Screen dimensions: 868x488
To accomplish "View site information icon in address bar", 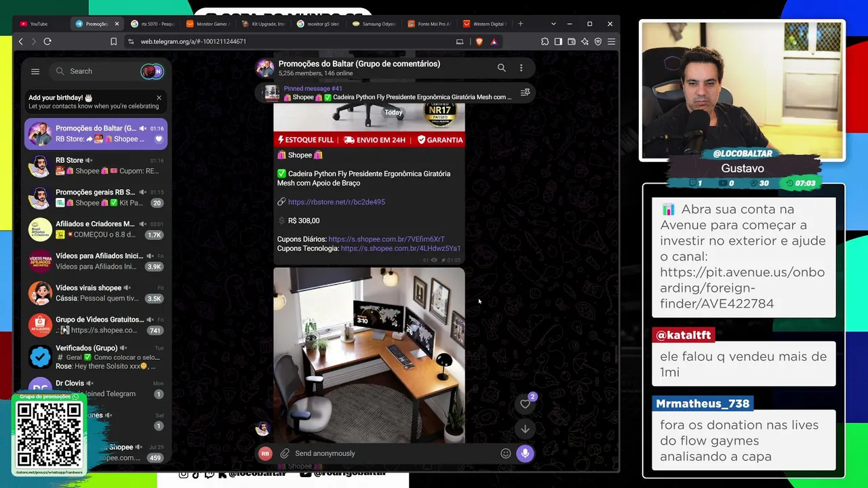I will 131,41.
